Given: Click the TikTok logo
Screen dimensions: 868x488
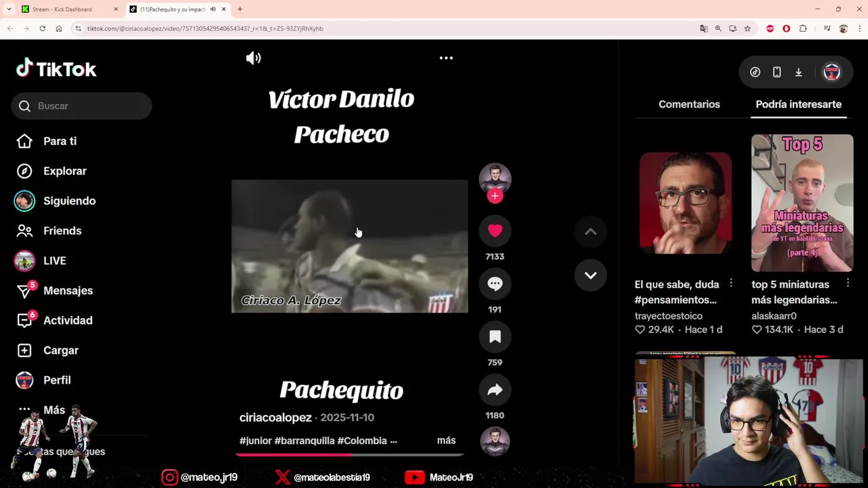Looking at the screenshot, I should [56, 68].
